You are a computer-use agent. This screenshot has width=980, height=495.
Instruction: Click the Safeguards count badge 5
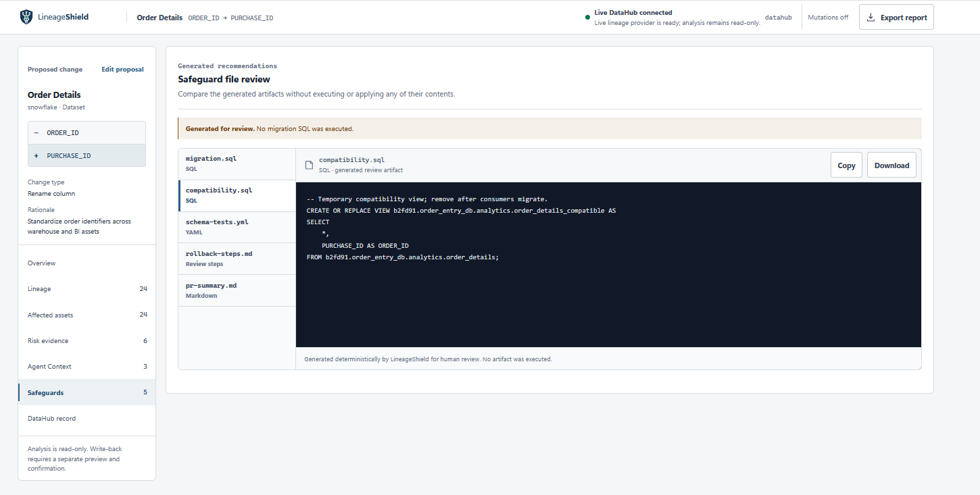pyautogui.click(x=145, y=392)
